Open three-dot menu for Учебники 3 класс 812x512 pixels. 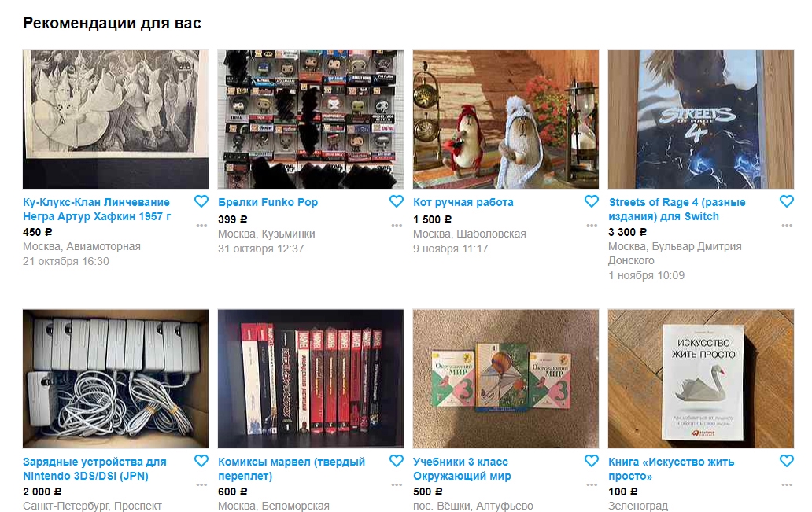[592, 485]
